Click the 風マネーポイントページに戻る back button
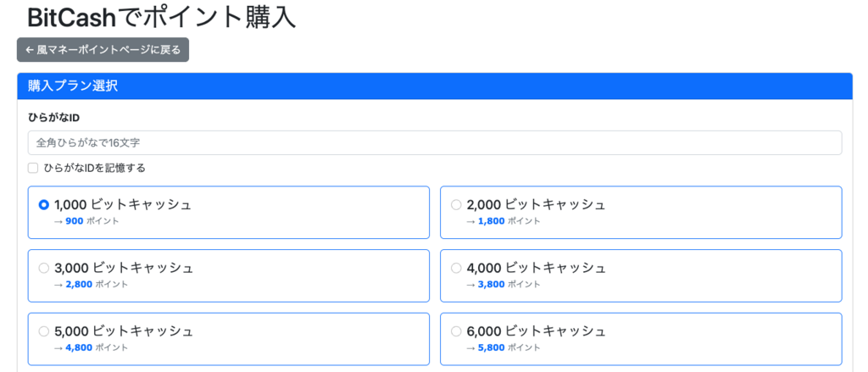The image size is (868, 372). [103, 50]
